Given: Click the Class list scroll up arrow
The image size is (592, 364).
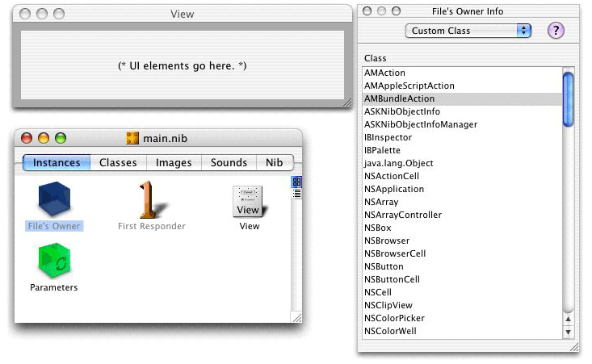Looking at the screenshot, I should pos(568,319).
